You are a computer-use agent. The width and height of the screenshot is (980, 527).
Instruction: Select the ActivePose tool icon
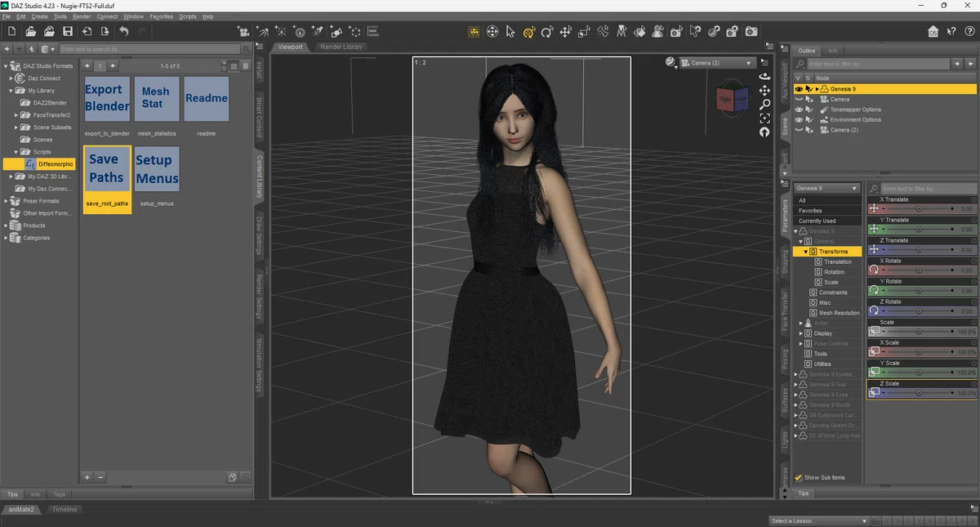pyautogui.click(x=604, y=31)
